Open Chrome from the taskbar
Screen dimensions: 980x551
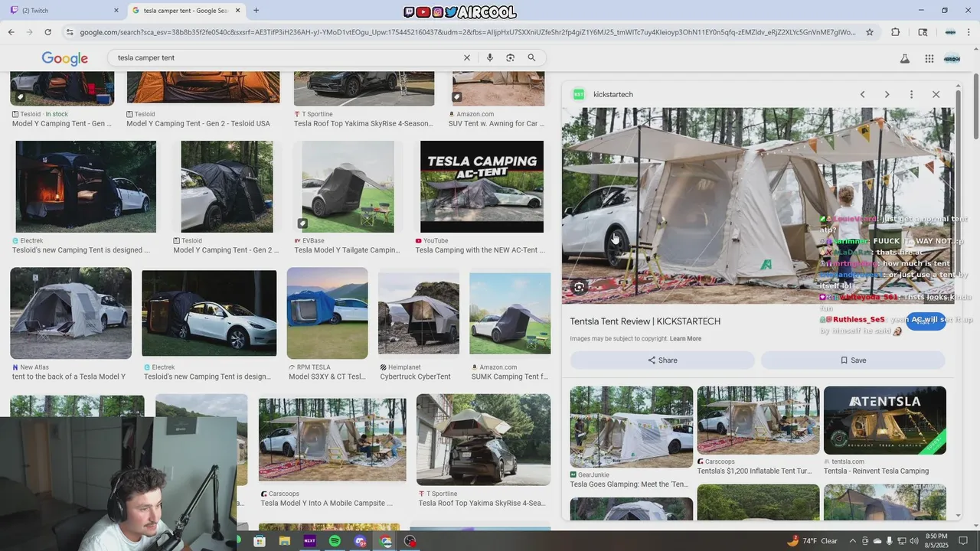386,541
